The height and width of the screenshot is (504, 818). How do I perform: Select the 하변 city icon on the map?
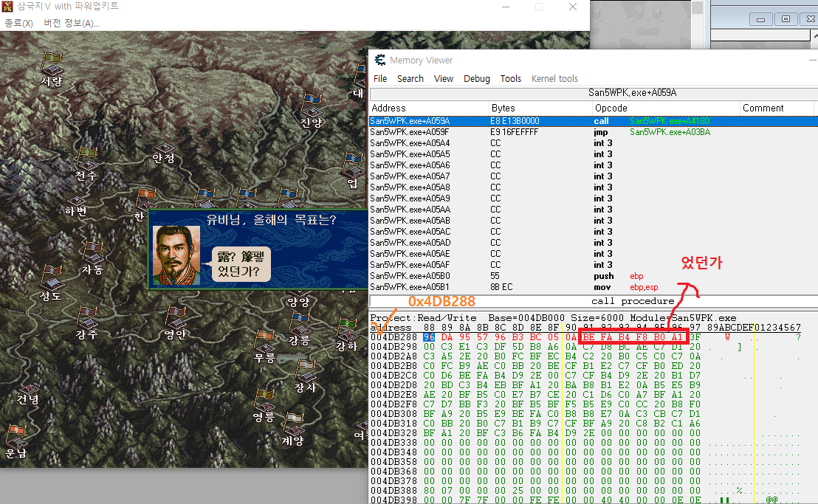(76, 201)
